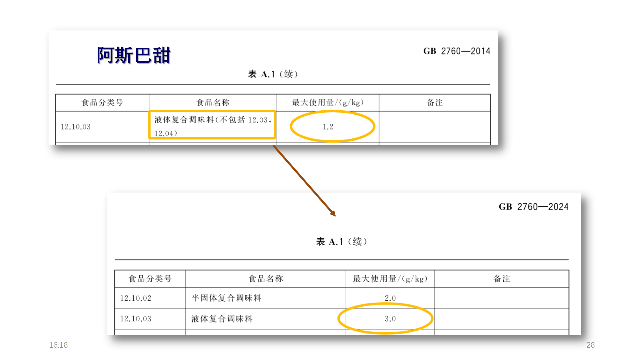Screen dimensions: 644x362
Task: Click 备注 header in the 2024 table
Action: 502,279
